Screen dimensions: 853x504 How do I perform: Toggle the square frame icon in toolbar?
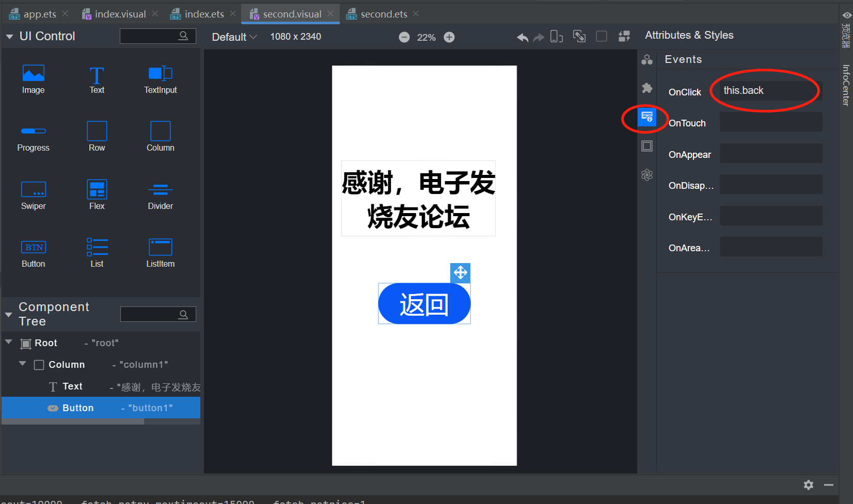602,36
